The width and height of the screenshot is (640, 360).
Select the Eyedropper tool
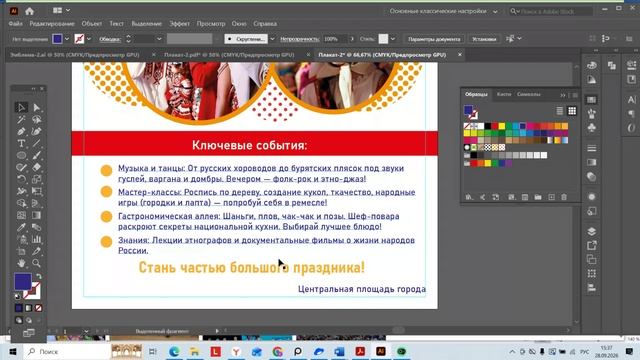[x=21, y=227]
